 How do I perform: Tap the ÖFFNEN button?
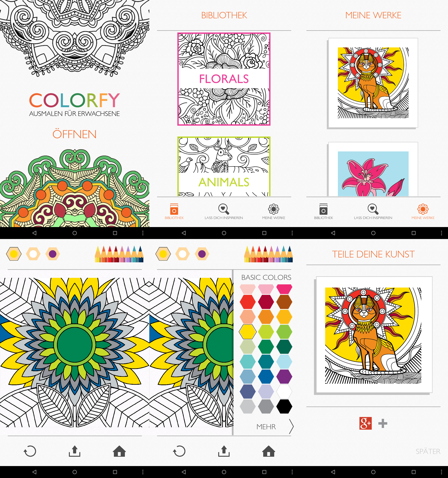(x=74, y=134)
